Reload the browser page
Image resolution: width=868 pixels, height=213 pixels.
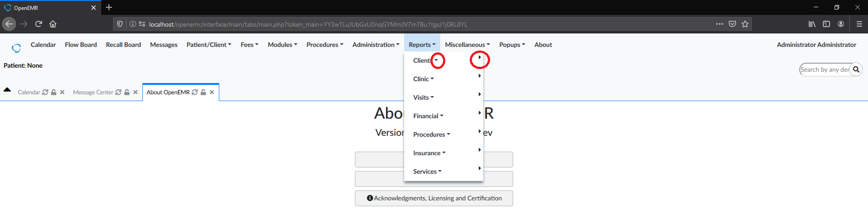pos(38,24)
